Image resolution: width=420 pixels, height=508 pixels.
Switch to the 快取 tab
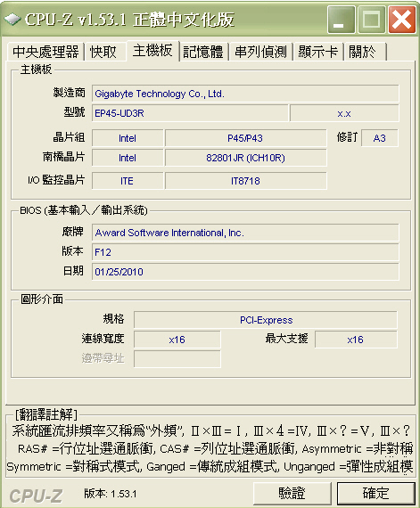(x=104, y=52)
